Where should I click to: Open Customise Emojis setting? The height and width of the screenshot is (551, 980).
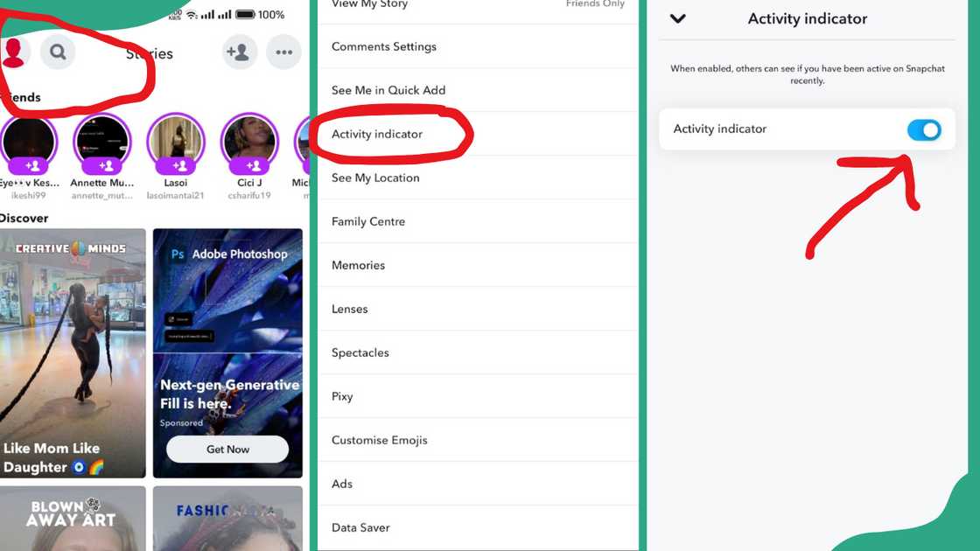[478, 440]
